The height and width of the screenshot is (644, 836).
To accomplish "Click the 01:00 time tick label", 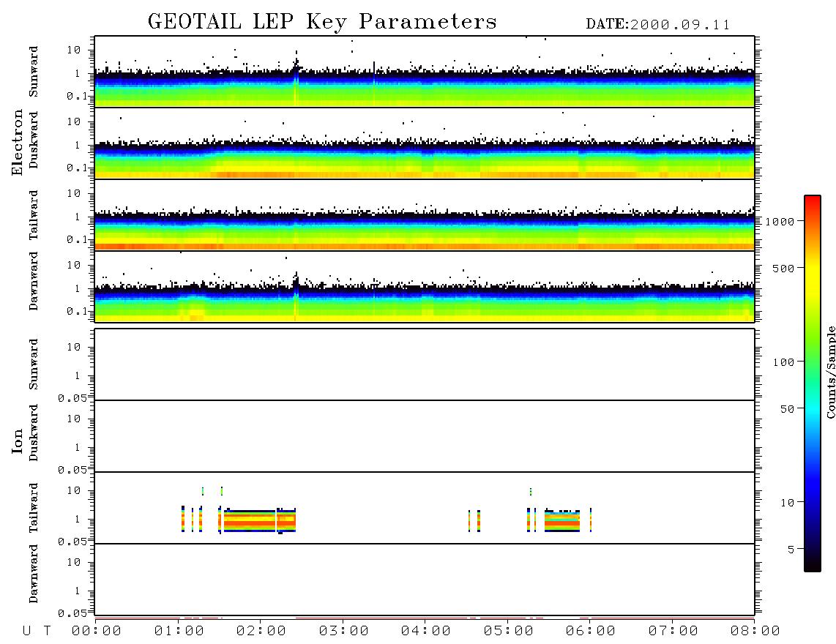I will (x=179, y=632).
